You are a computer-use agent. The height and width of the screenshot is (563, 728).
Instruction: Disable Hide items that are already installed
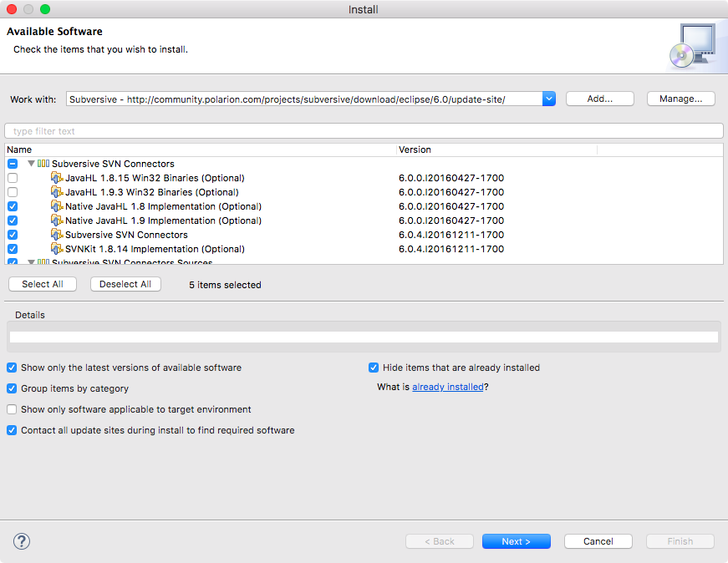pyautogui.click(x=374, y=368)
